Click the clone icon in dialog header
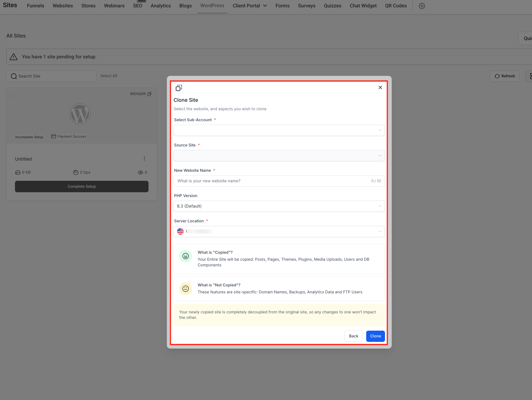 point(179,88)
